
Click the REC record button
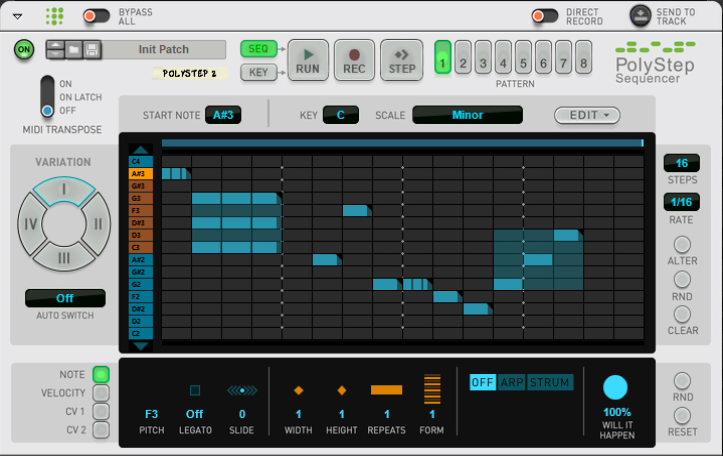(x=354, y=60)
